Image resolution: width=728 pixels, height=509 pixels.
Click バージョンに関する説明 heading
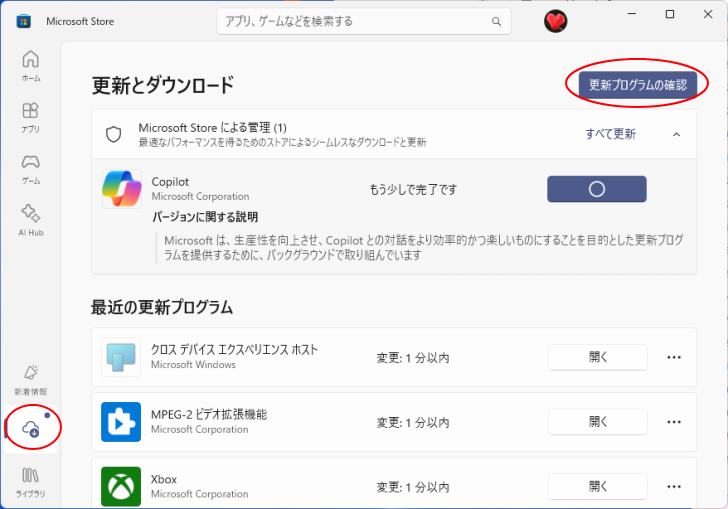pyautogui.click(x=205, y=217)
